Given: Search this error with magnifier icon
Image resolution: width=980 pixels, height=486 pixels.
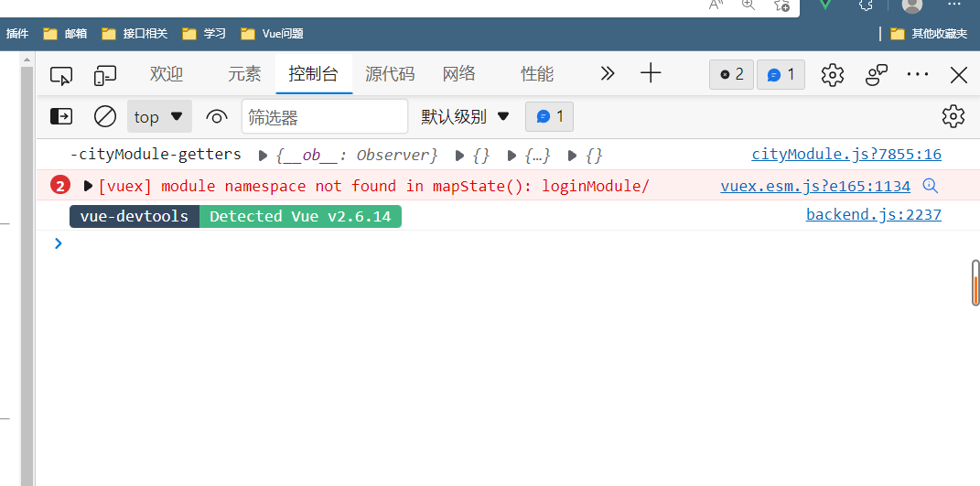Looking at the screenshot, I should (931, 186).
